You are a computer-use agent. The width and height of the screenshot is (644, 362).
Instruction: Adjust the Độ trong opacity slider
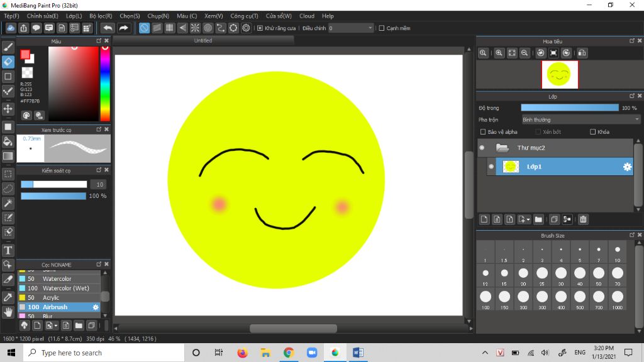[570, 108]
